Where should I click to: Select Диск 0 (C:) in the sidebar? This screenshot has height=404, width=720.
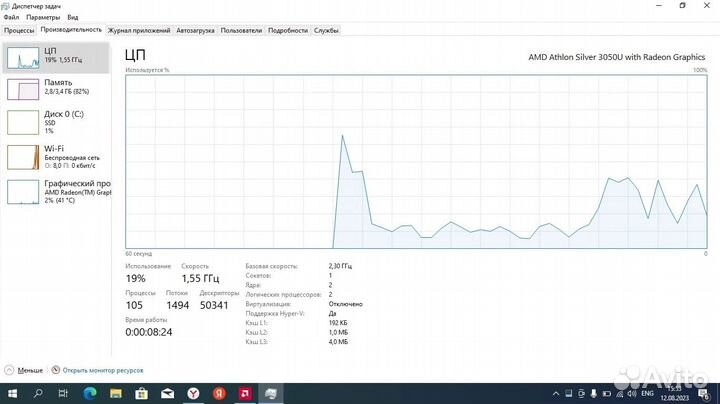pos(56,122)
